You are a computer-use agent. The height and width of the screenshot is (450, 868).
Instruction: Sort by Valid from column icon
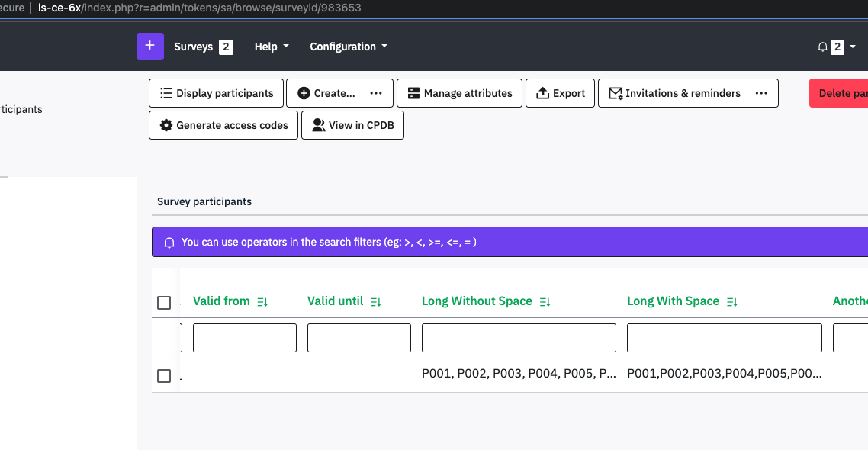[x=262, y=302]
